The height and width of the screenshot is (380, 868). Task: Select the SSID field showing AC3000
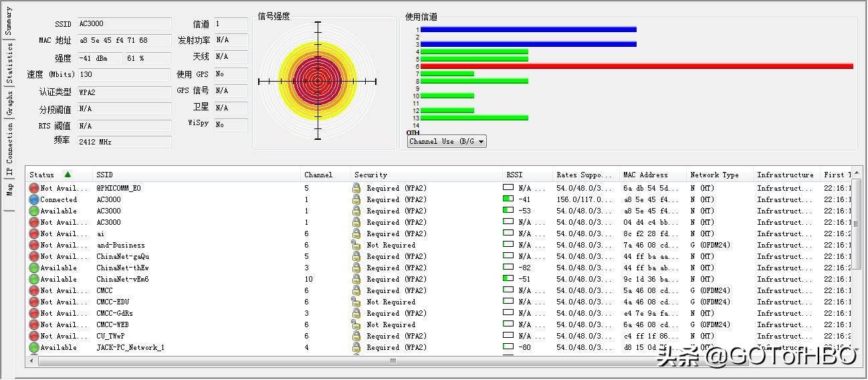click(124, 23)
